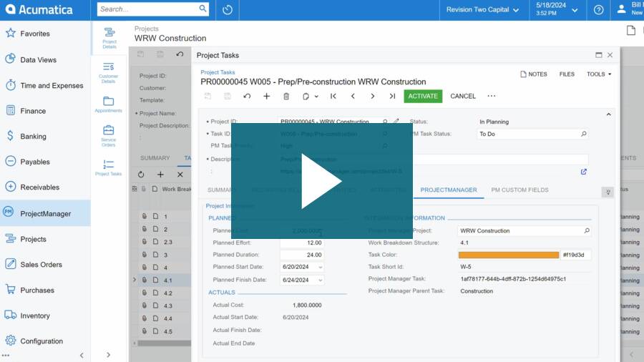The image size is (644, 362).
Task: Add a row to the background task grid
Action: (160, 175)
